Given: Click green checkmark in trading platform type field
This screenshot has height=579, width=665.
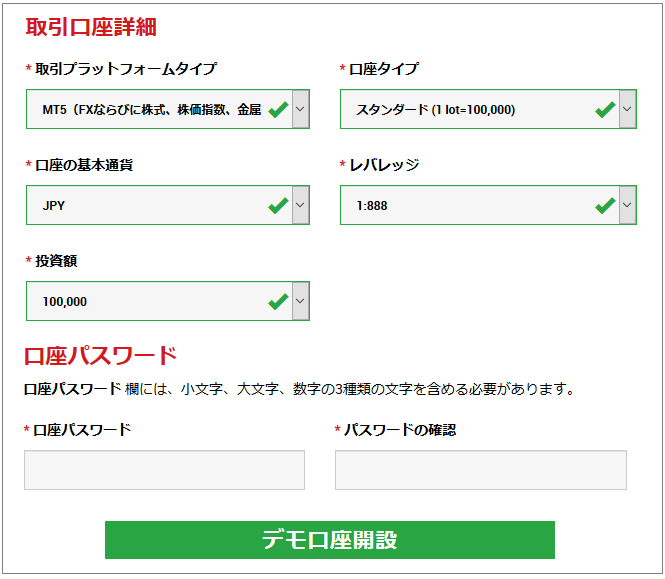Looking at the screenshot, I should (279, 110).
